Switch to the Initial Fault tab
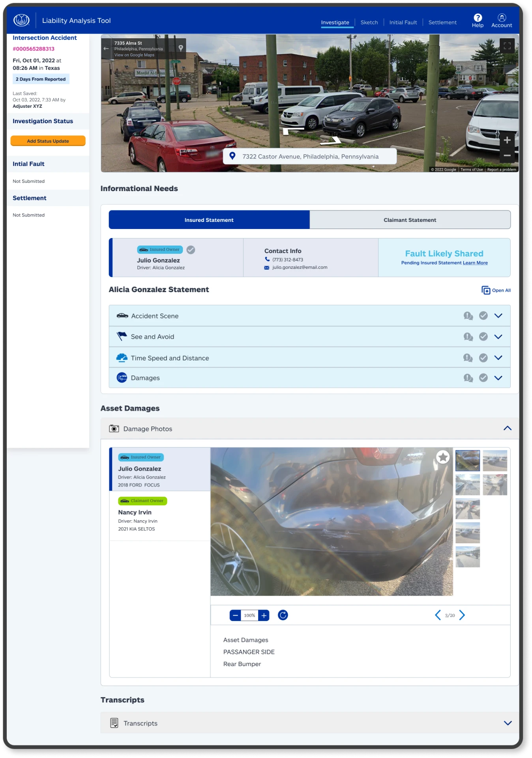Viewport: 532px width, 758px height. pyautogui.click(x=403, y=23)
